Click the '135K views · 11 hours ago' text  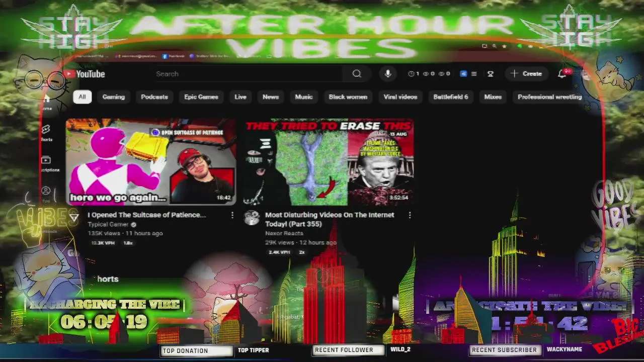125,233
